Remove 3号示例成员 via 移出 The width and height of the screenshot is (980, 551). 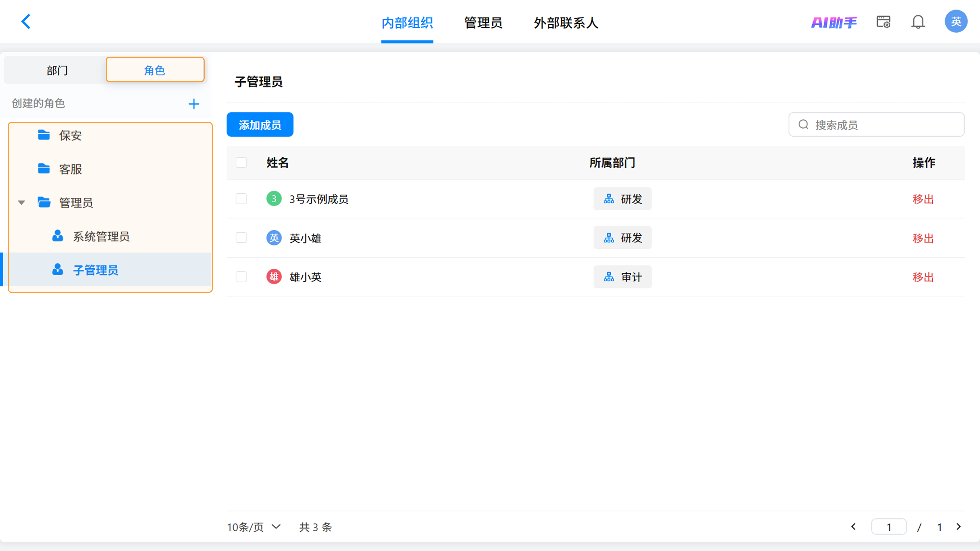[923, 199]
